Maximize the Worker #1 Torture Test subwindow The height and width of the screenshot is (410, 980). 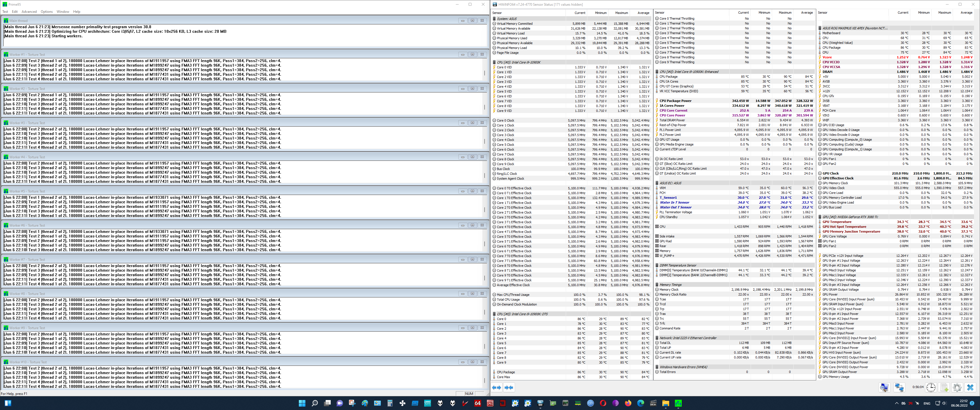click(473, 54)
